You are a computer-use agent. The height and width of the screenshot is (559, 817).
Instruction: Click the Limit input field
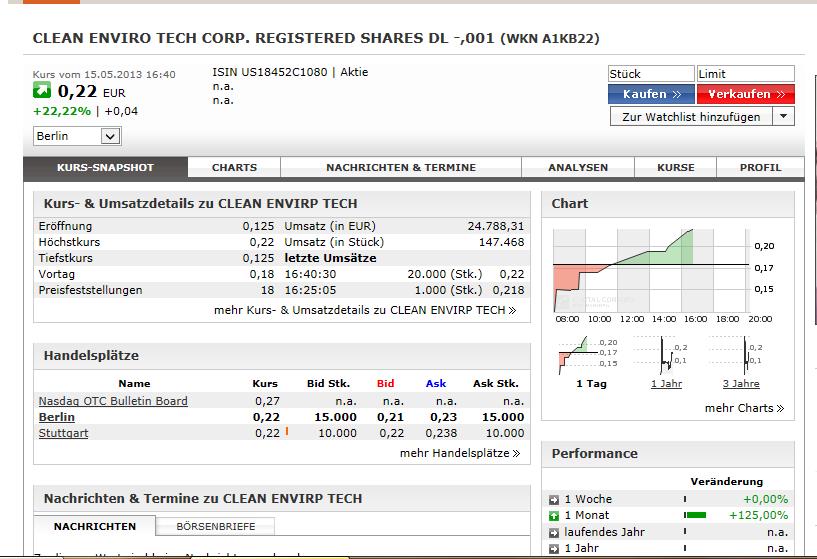click(x=744, y=74)
